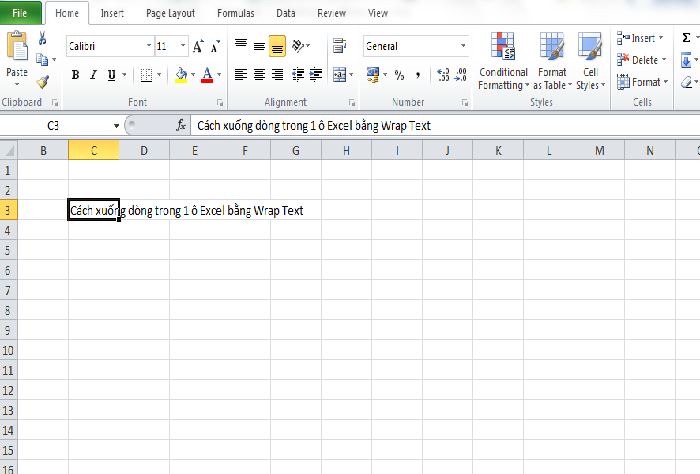The image size is (700, 474).
Task: Switch to the View tab
Action: (378, 13)
